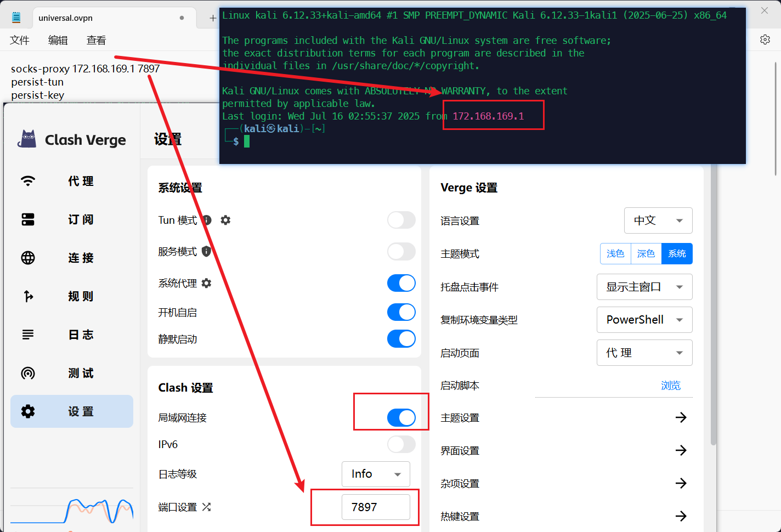Screen dimensions: 781x532
Task: Open the startup page dropdown
Action: pos(644,353)
